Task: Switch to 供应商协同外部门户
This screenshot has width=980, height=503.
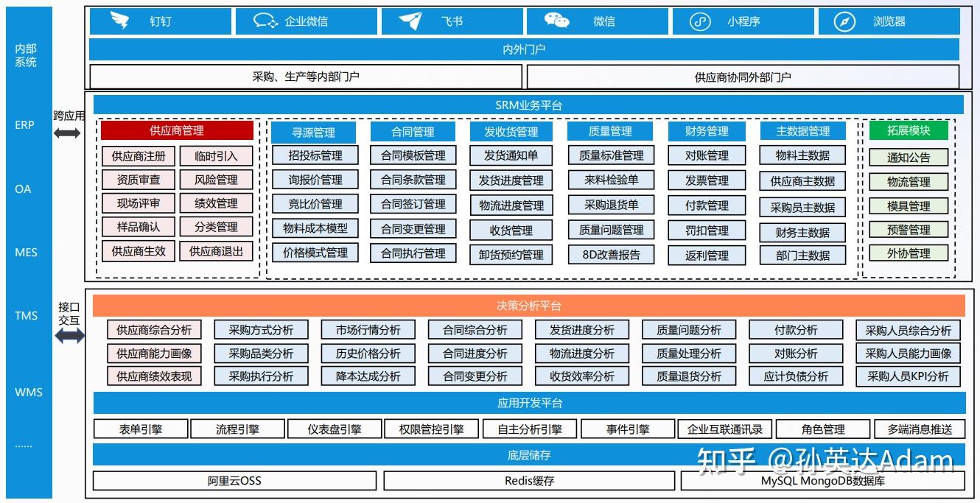Action: 741,77
